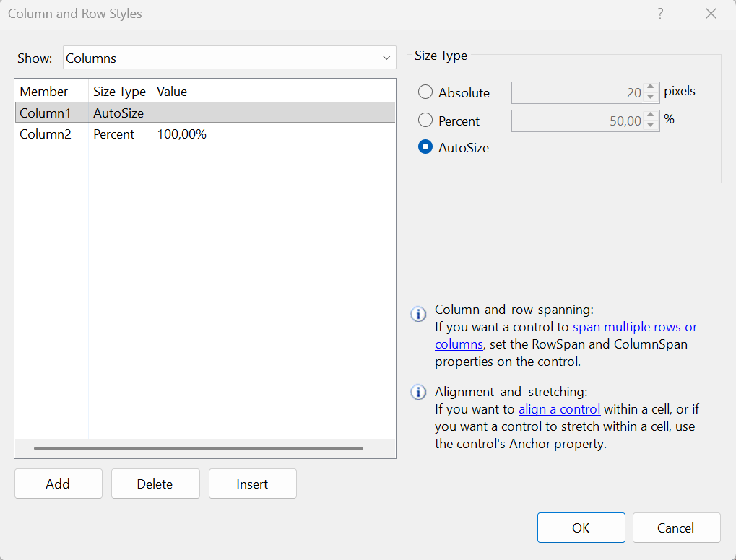Open the Show Columns dropdown
This screenshot has width=736, height=560.
230,58
